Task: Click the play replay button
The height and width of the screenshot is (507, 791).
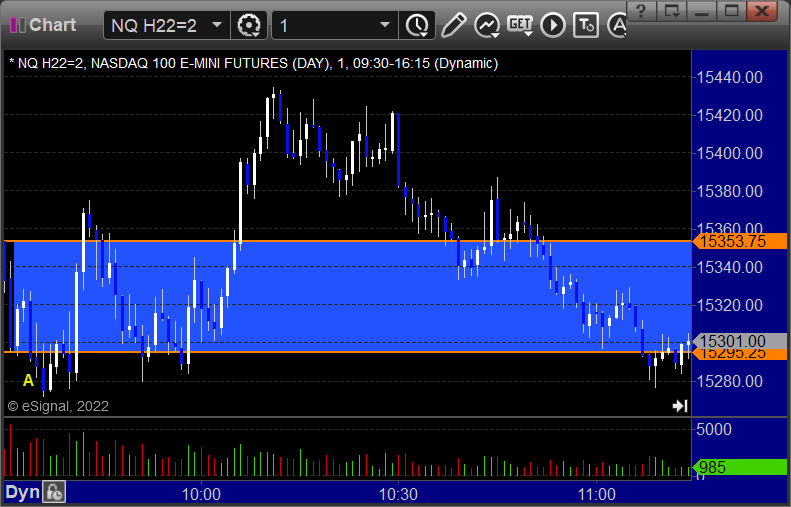Action: tap(552, 25)
